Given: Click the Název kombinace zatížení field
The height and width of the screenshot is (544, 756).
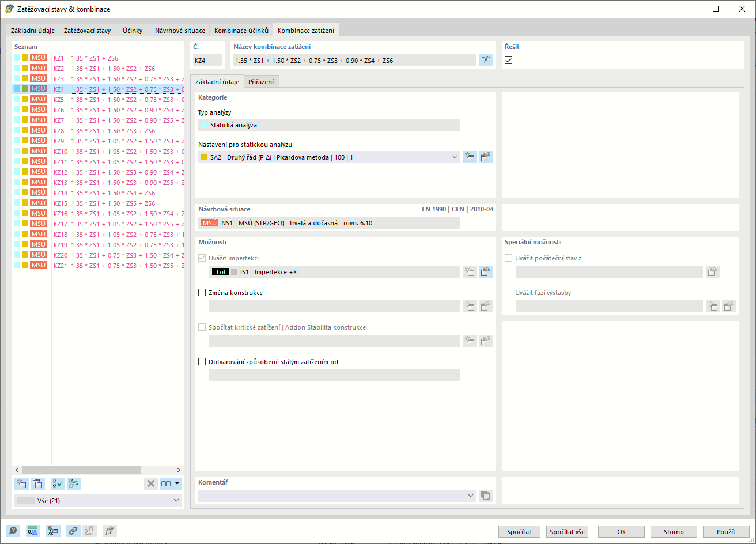Looking at the screenshot, I should point(354,60).
